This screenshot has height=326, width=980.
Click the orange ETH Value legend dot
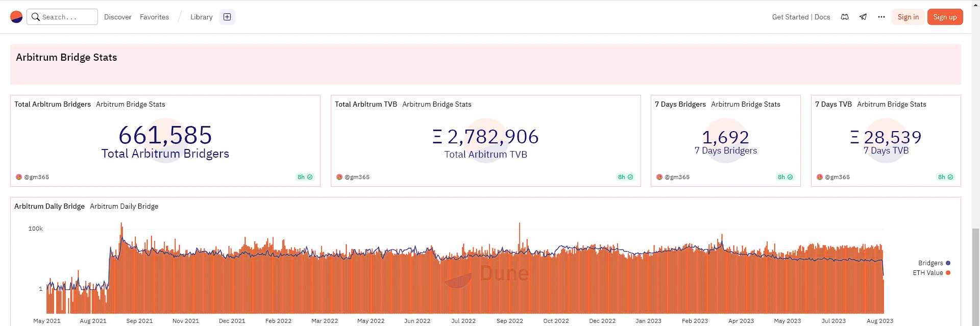tap(948, 273)
